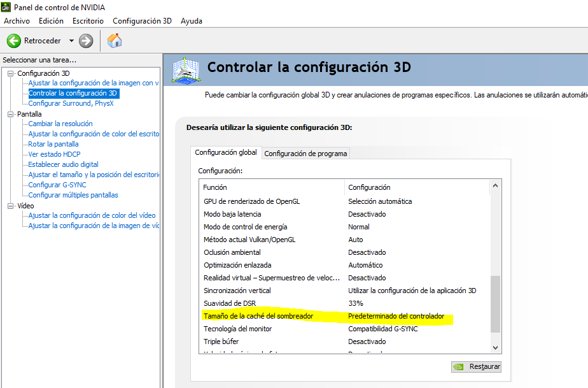Click the grey forward arrow icon
Screen dimensions: 588x388
86,41
